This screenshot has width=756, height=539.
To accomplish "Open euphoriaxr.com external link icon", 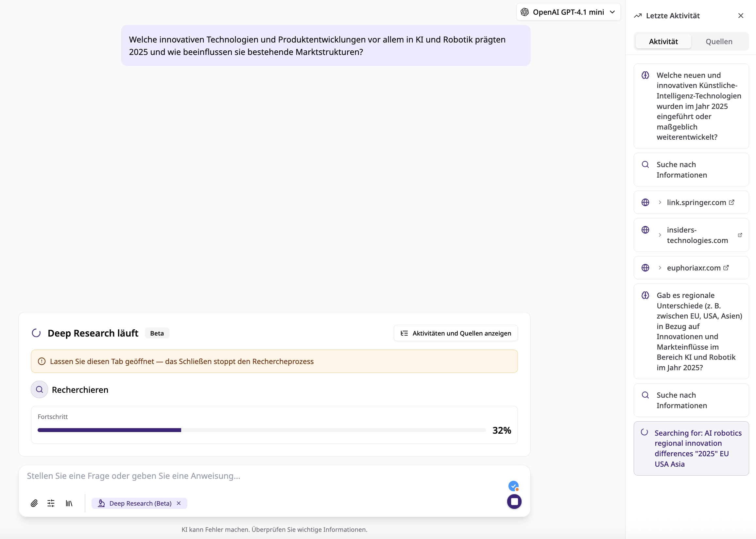I will pos(726,268).
